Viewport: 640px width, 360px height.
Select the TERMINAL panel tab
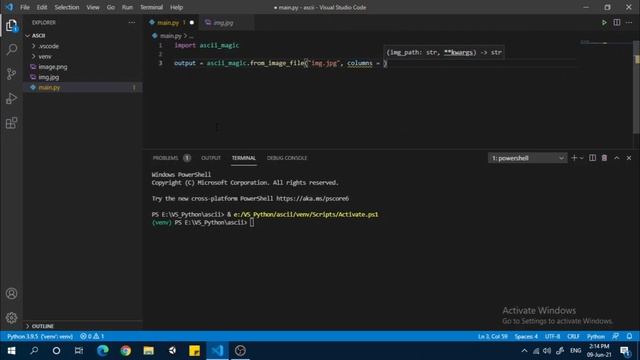[x=244, y=158]
